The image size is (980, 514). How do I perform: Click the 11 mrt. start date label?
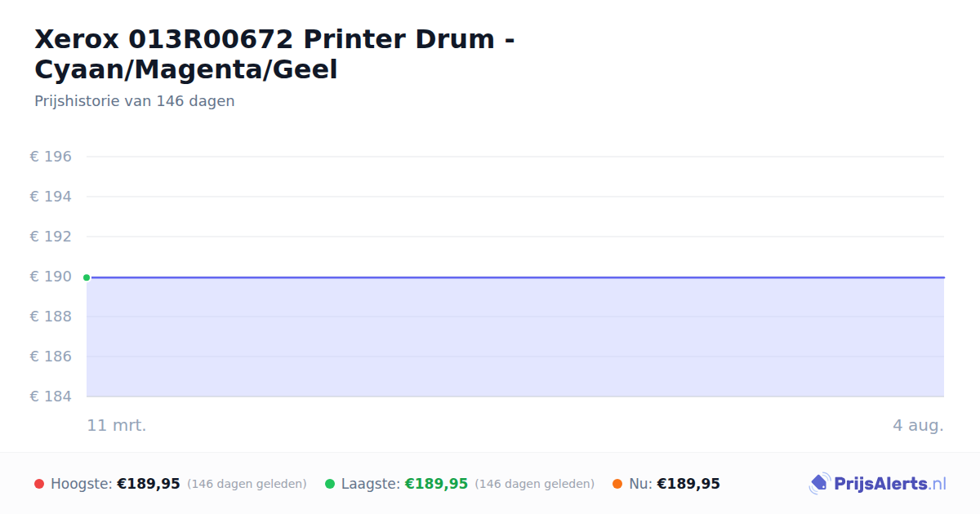117,425
